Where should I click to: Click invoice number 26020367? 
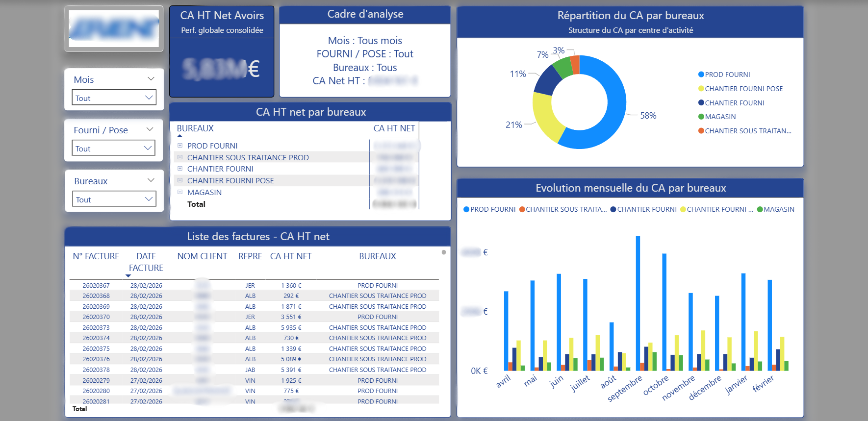click(x=96, y=286)
